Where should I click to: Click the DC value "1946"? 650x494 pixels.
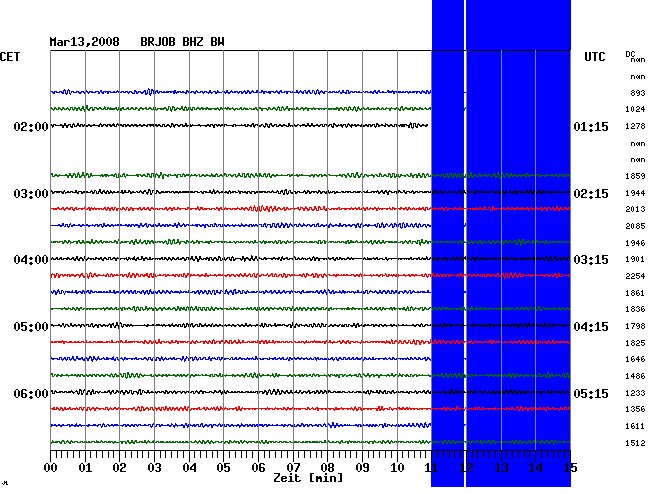click(635, 243)
